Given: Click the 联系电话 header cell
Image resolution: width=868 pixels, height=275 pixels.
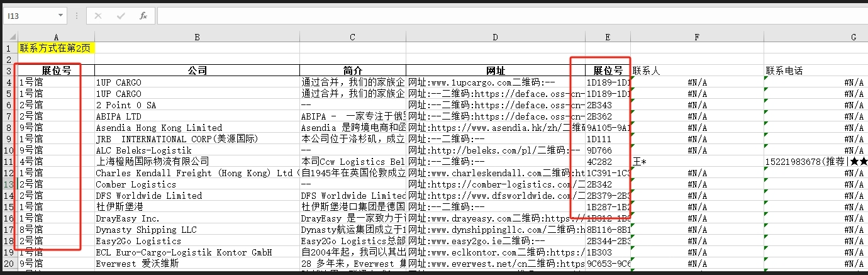Looking at the screenshot, I should coord(816,70).
